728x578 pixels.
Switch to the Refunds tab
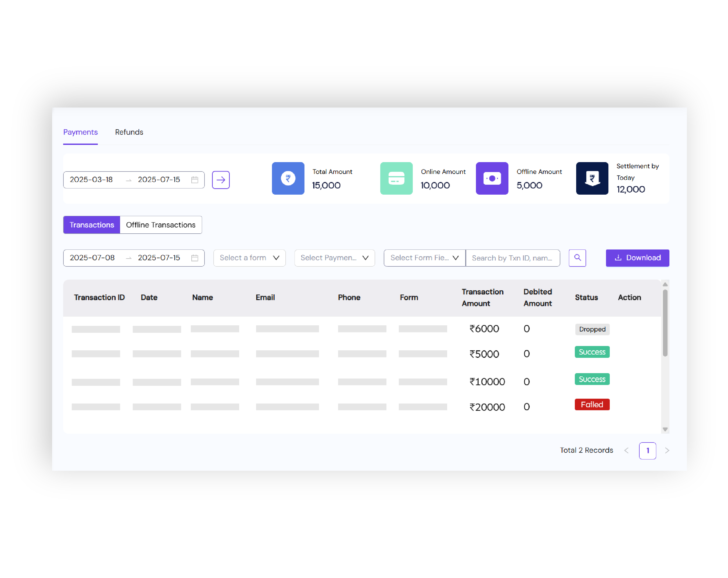coord(129,132)
